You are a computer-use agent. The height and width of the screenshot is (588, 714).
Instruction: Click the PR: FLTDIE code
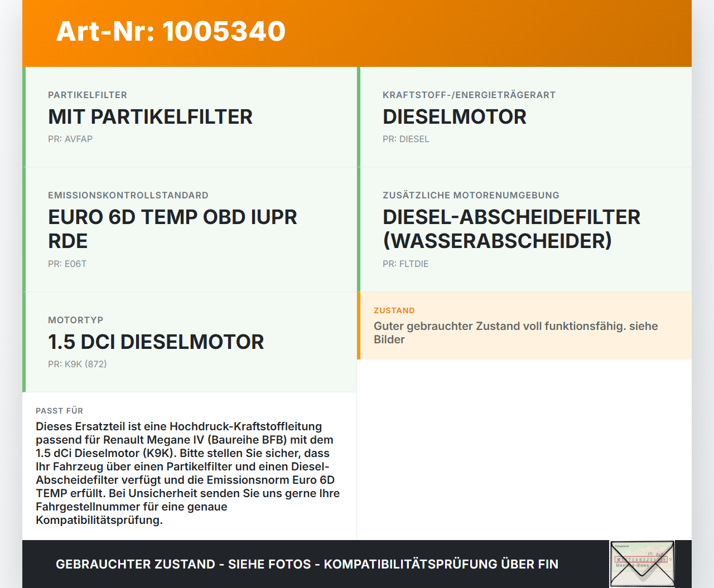pyautogui.click(x=406, y=264)
